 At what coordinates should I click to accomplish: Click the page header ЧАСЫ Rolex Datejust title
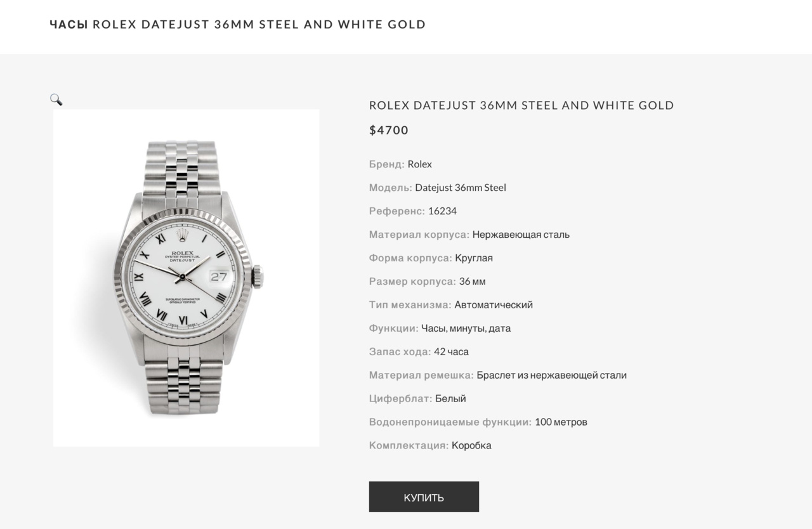237,25
